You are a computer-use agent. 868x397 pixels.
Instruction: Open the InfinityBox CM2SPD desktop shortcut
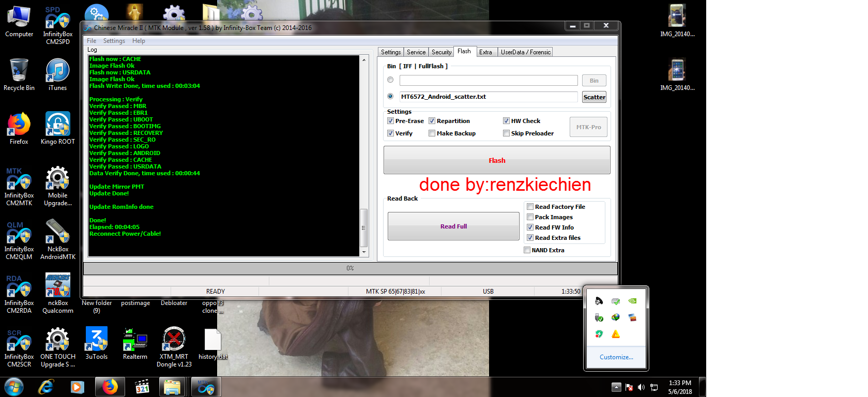click(x=58, y=25)
